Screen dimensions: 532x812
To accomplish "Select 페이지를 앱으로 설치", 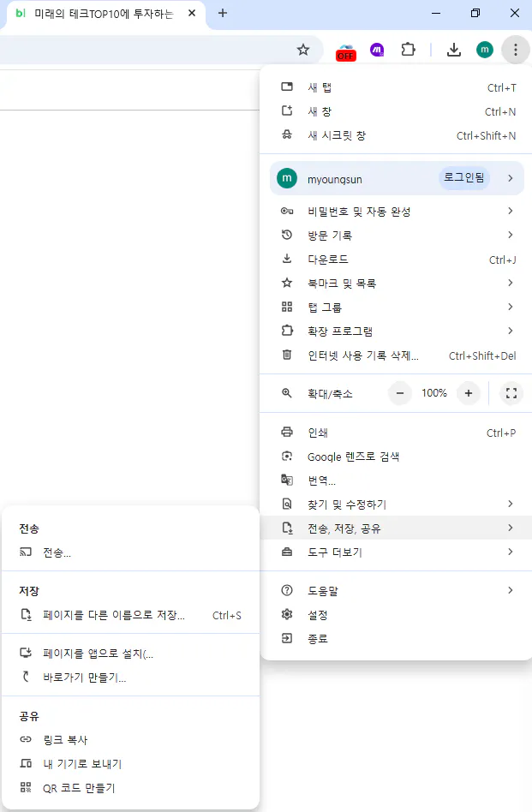I will pyautogui.click(x=130, y=653).
